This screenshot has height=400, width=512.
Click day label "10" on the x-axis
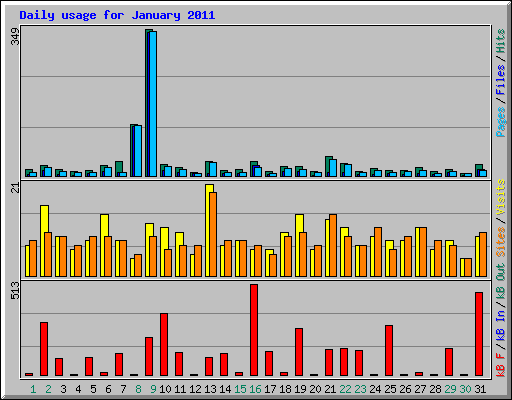[165, 389]
